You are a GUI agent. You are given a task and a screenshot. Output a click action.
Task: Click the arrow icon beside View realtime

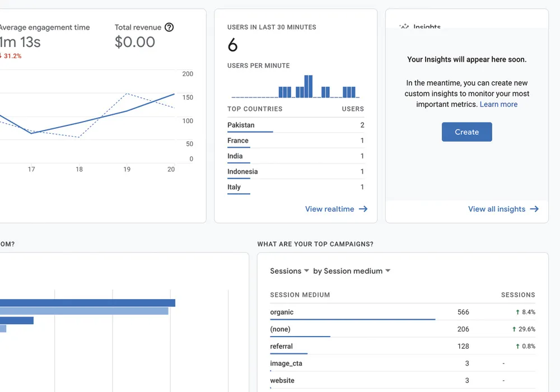(363, 209)
